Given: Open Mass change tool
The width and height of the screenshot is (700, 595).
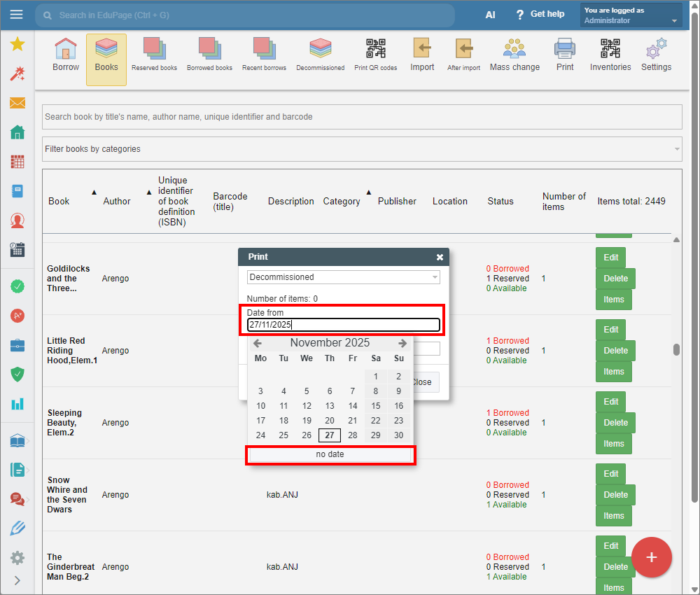Looking at the screenshot, I should (x=514, y=55).
